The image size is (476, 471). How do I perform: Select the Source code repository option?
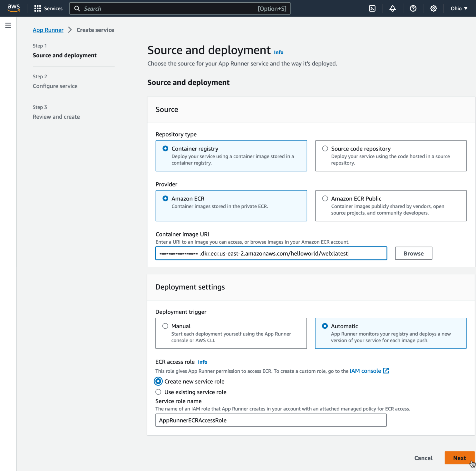(391, 156)
